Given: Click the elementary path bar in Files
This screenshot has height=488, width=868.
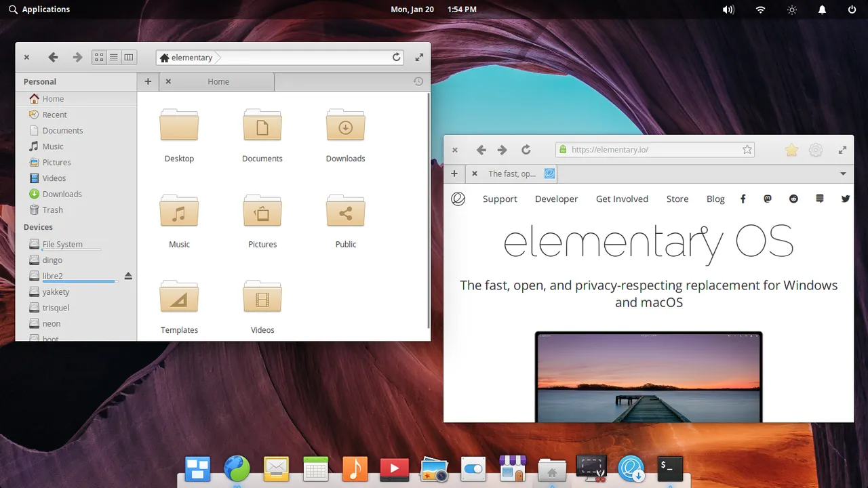Looking at the screenshot, I should (280, 58).
